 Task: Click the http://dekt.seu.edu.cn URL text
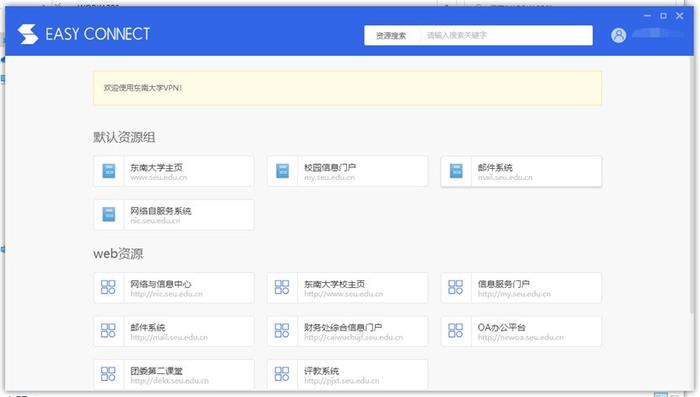point(170,380)
